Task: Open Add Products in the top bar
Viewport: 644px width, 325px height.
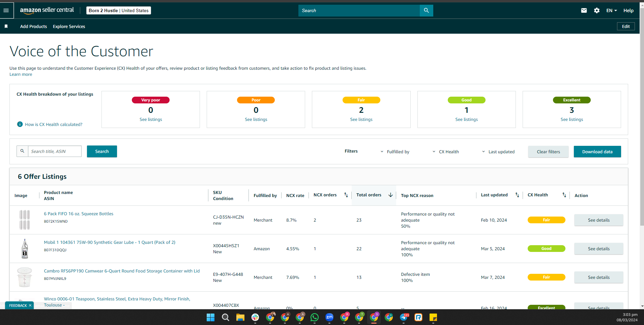Action: coord(33,26)
